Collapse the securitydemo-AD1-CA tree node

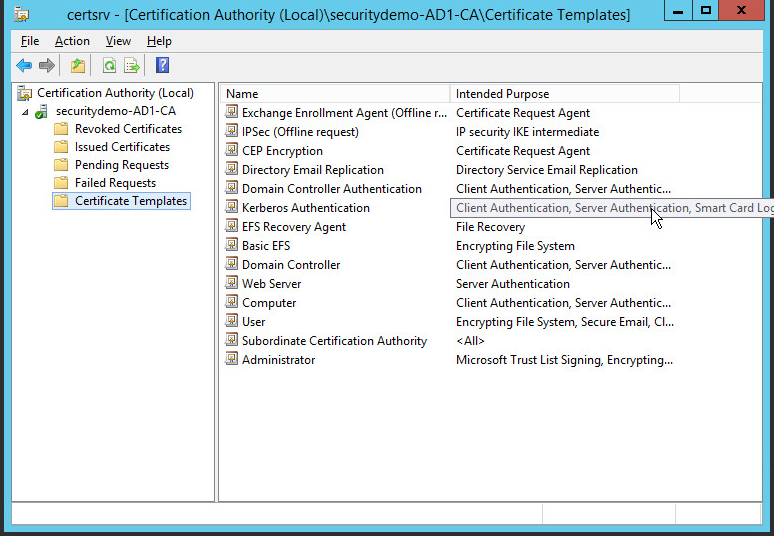[25, 112]
